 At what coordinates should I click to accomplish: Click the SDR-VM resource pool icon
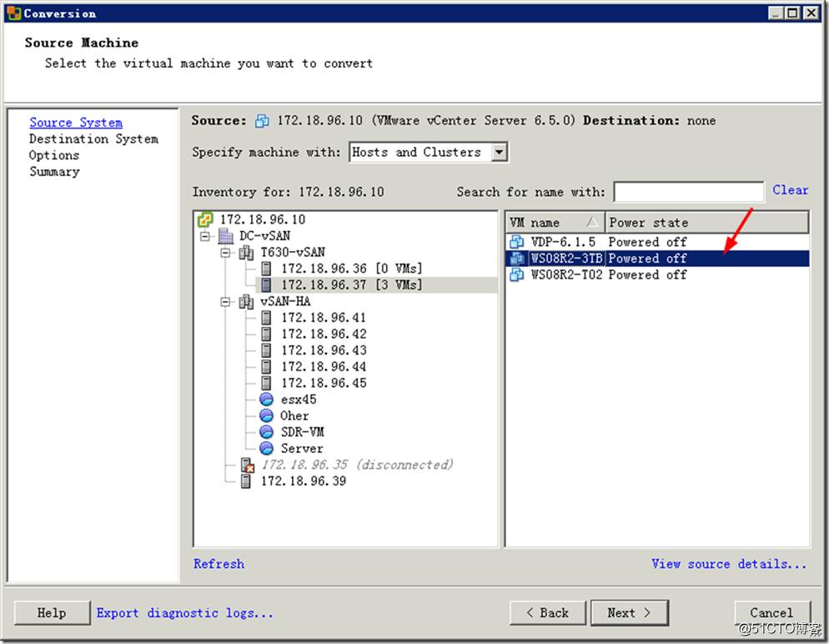pyautogui.click(x=267, y=432)
